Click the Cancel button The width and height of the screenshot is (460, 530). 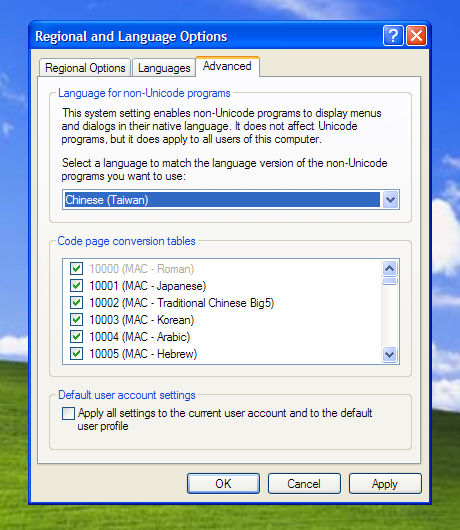pyautogui.click(x=304, y=483)
